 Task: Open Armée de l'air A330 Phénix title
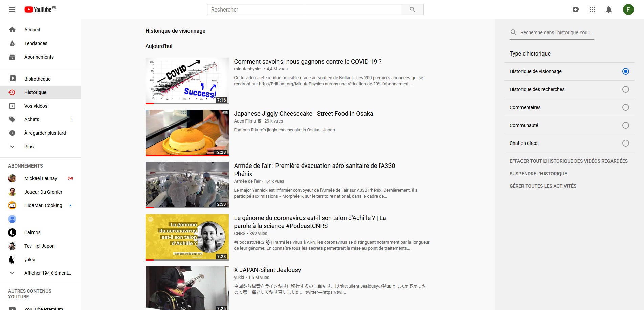click(314, 170)
